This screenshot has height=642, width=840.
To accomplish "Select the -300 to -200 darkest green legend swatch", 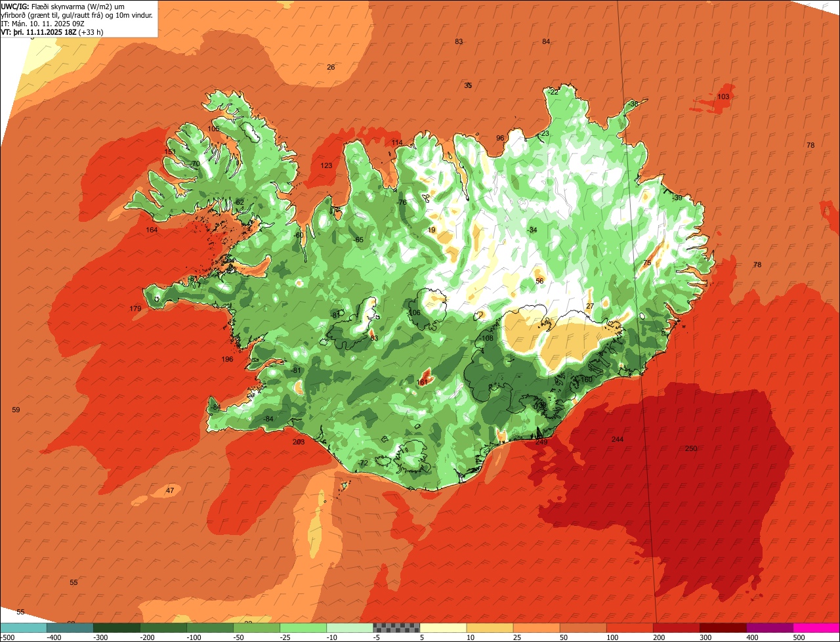I will (116, 628).
